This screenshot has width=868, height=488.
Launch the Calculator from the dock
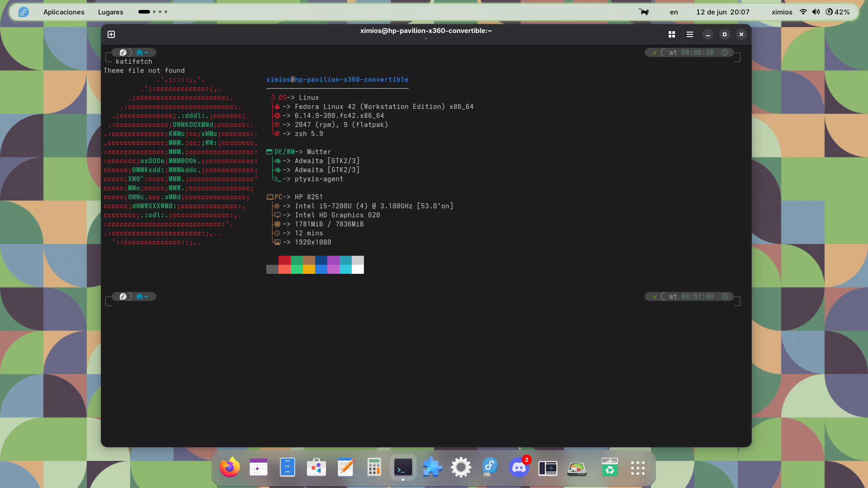click(x=374, y=468)
